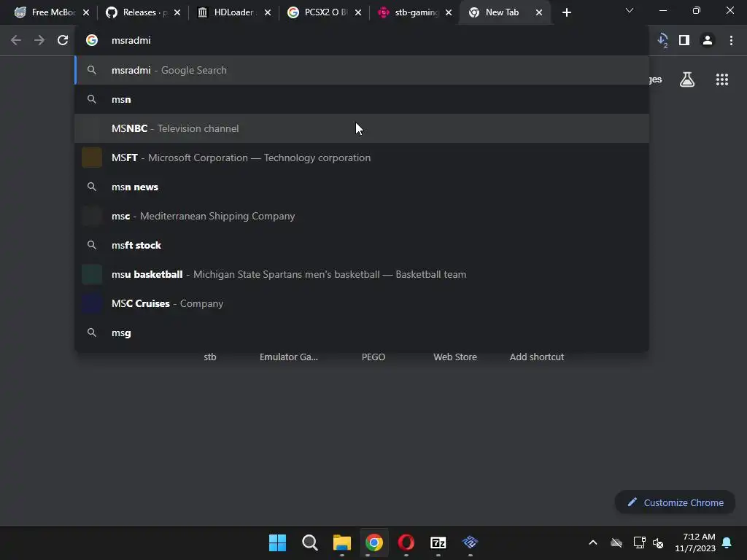Viewport: 747px width, 560px height.
Task: Go back with the back arrow
Action: [16, 41]
